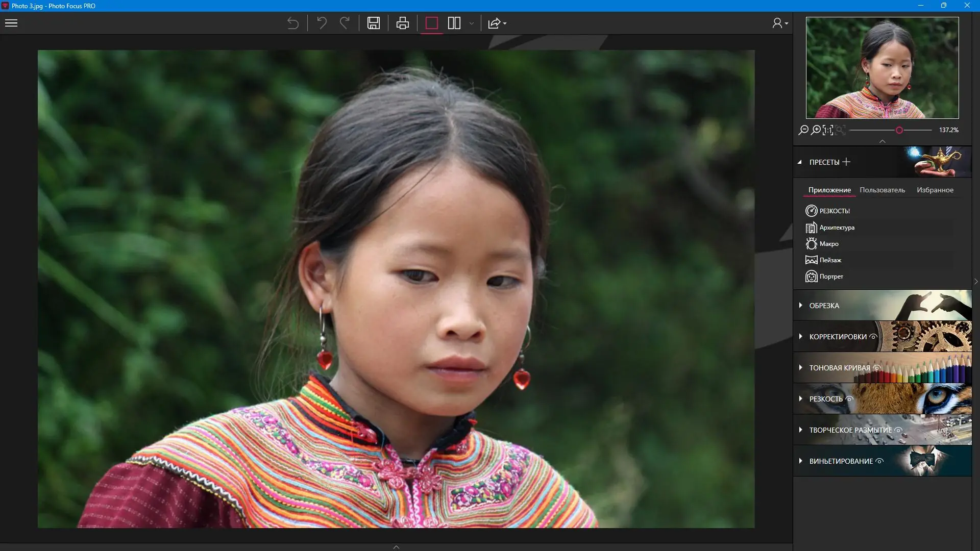Image resolution: width=980 pixels, height=551 pixels.
Task: Click the redo arrow icon
Action: pos(345,23)
